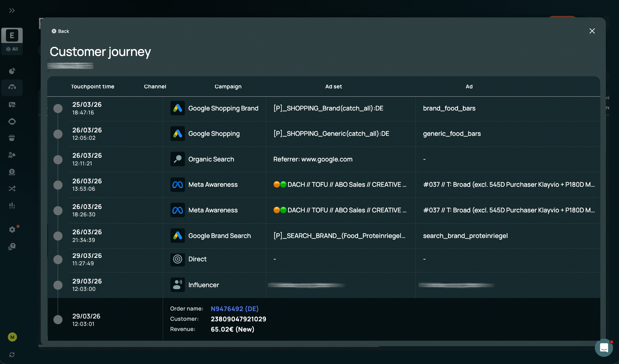Image resolution: width=619 pixels, height=364 pixels.
Task: Open the creatives image sidebar icon
Action: [12, 105]
